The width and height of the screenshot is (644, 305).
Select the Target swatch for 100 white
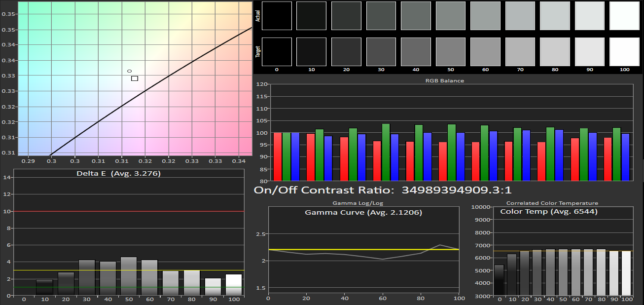coord(624,51)
